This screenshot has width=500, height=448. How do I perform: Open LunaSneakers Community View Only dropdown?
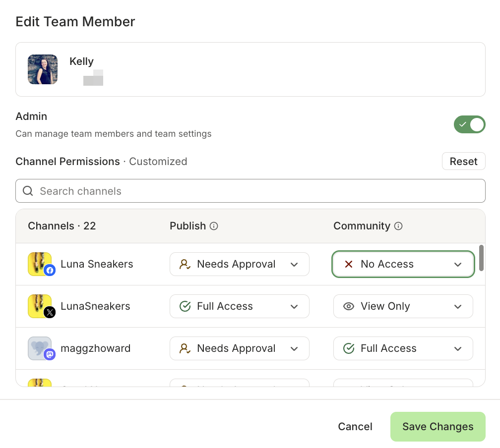coord(403,306)
